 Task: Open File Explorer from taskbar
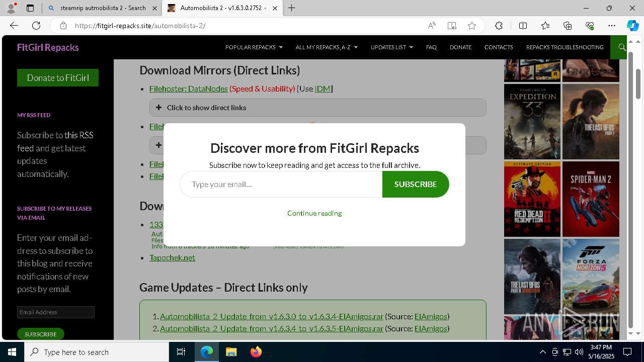click(231, 352)
